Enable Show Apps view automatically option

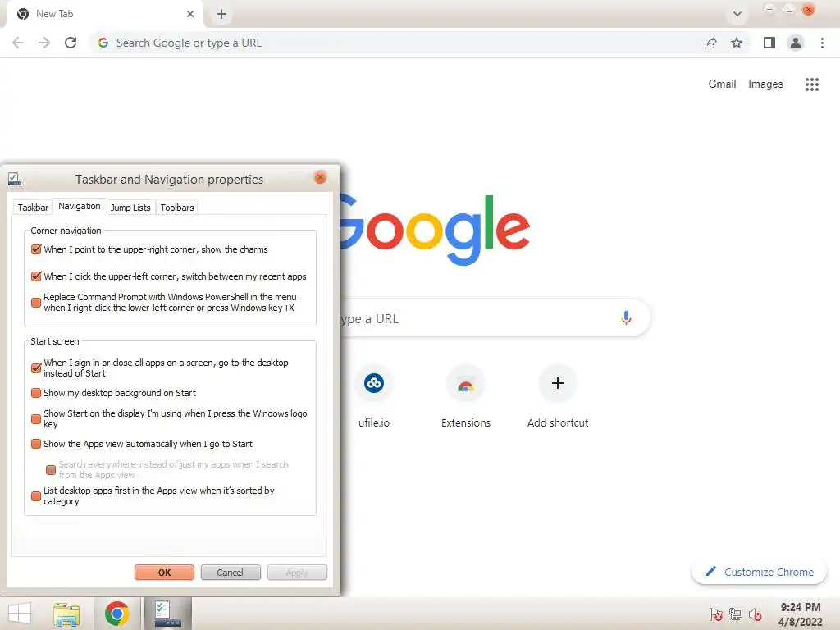[36, 444]
